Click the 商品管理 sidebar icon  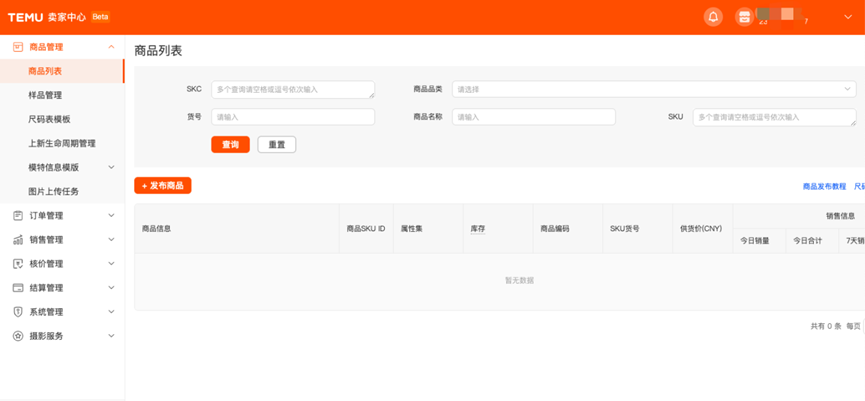pos(18,47)
